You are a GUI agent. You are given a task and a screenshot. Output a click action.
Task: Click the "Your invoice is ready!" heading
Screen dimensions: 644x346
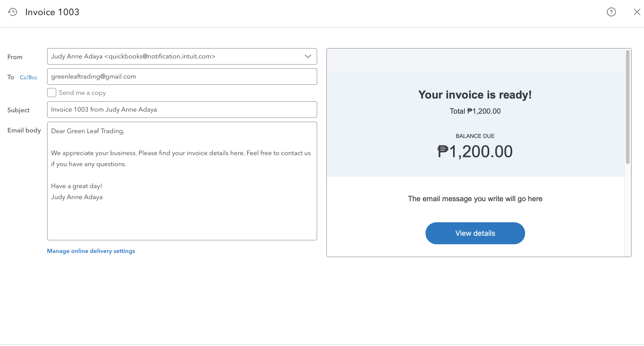click(475, 95)
